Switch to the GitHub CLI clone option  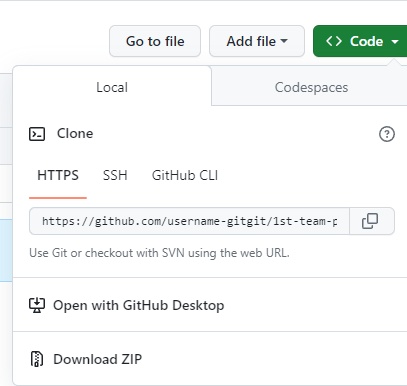[185, 175]
